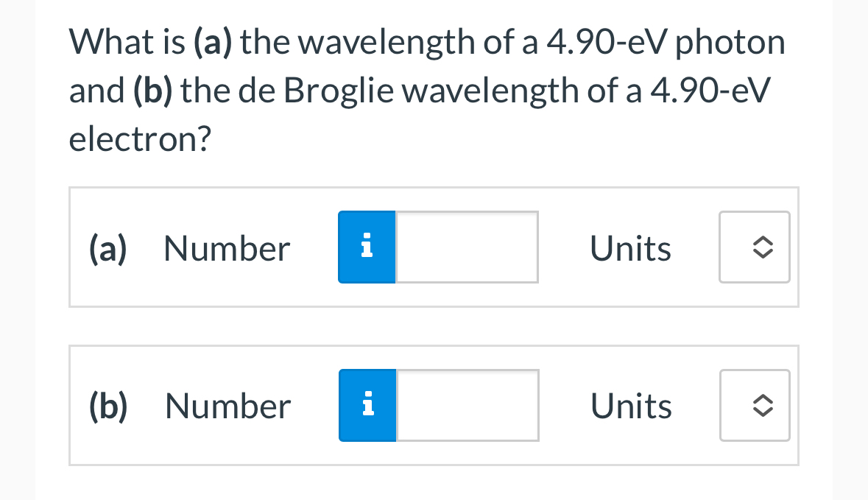Viewport: 868px width, 500px height.
Task: Open the hint icon on the de Broglie wavelength row
Action: coord(367,405)
